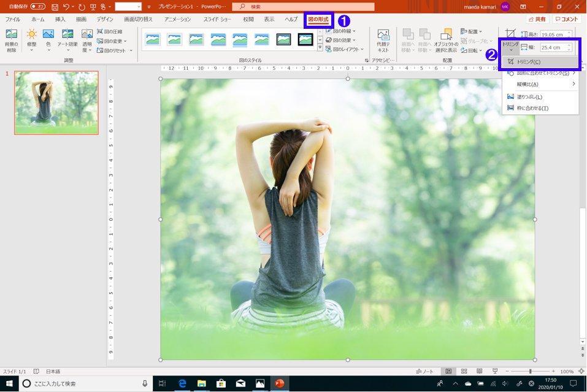Switch to 挿入 (Insert) tab
The image size is (587, 392).
coord(60,19)
